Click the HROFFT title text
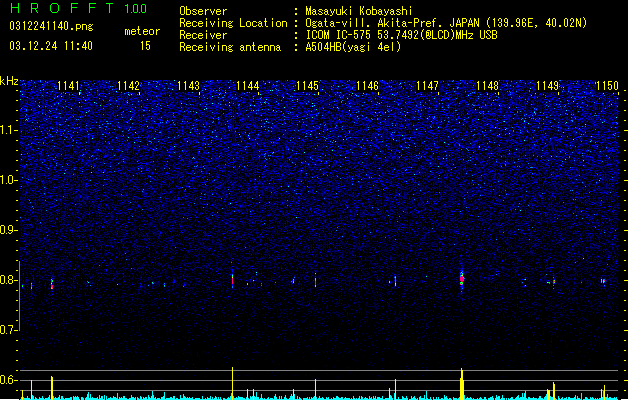 62,8
